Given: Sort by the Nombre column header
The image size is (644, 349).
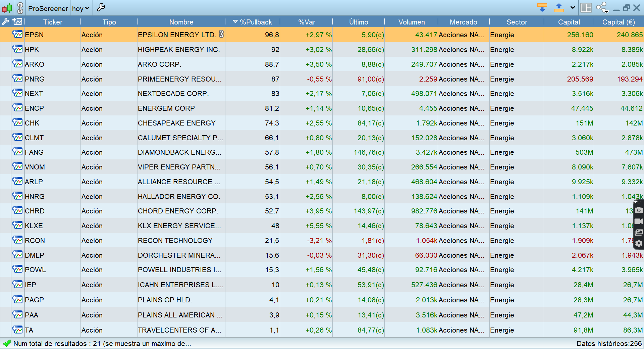Looking at the screenshot, I should [181, 22].
